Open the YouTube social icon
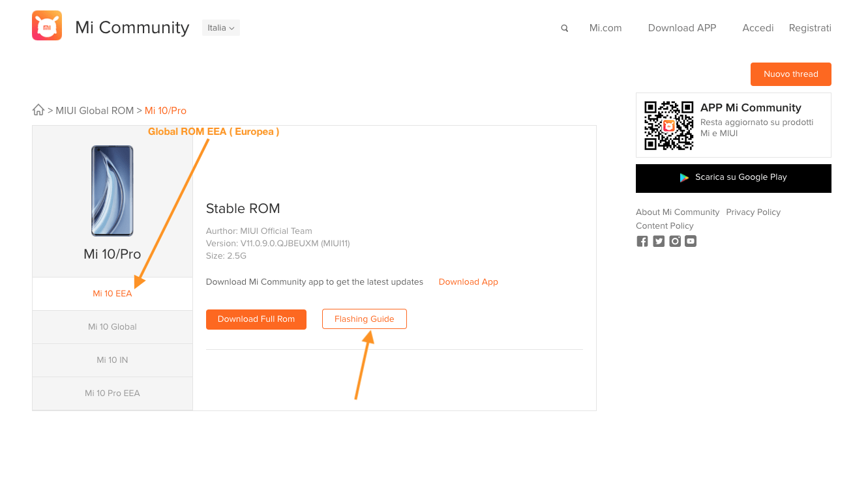This screenshot has height=486, width=868. (x=691, y=241)
